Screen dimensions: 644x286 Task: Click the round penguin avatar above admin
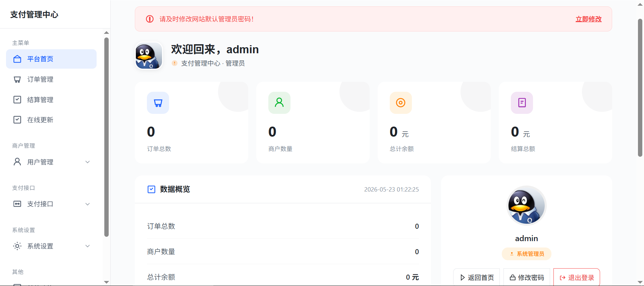click(527, 205)
